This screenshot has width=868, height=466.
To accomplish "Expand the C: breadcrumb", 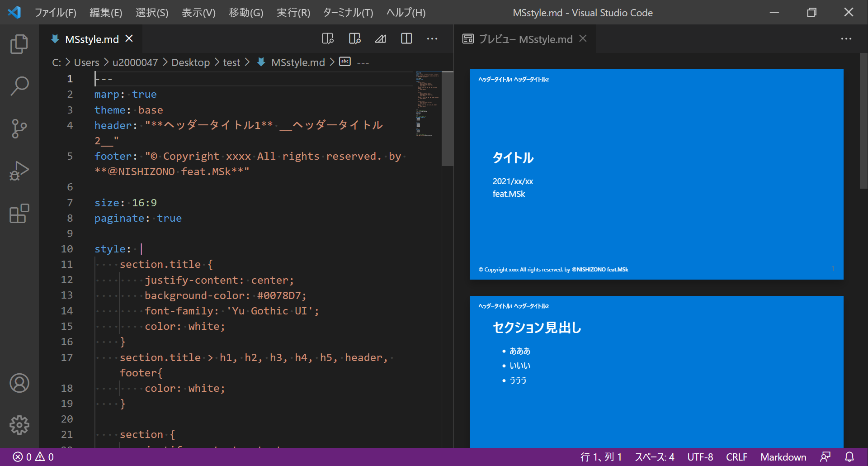I will [x=57, y=62].
